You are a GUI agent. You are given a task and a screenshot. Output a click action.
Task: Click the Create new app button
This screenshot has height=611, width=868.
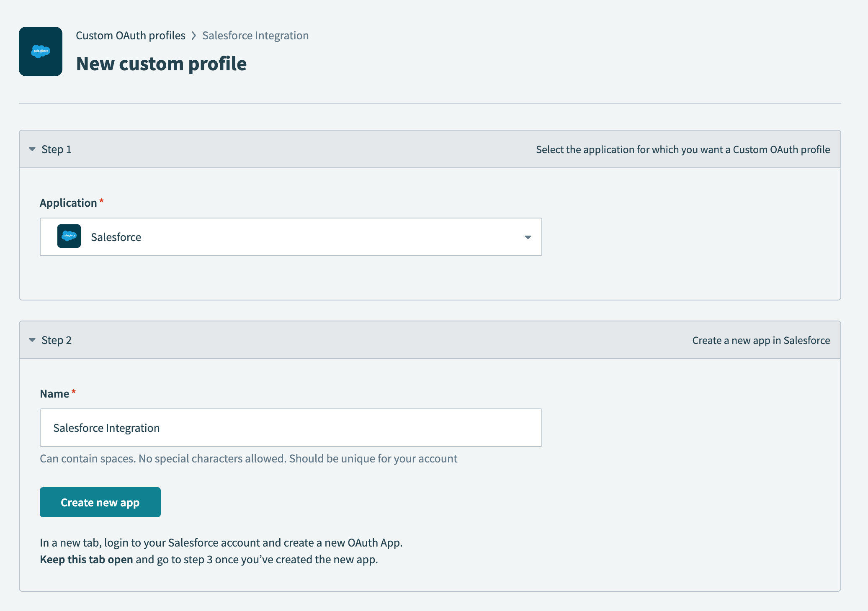[100, 502]
